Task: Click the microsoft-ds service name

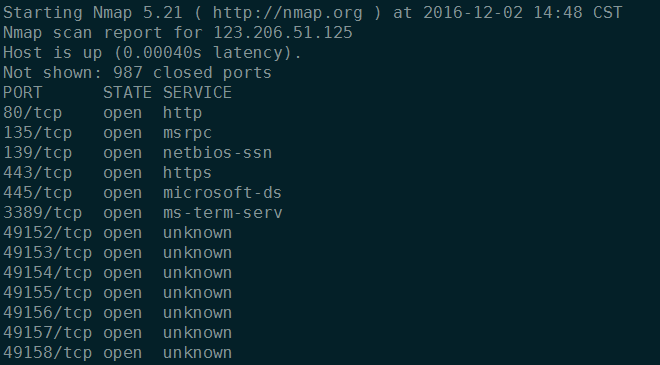Action: tap(222, 193)
